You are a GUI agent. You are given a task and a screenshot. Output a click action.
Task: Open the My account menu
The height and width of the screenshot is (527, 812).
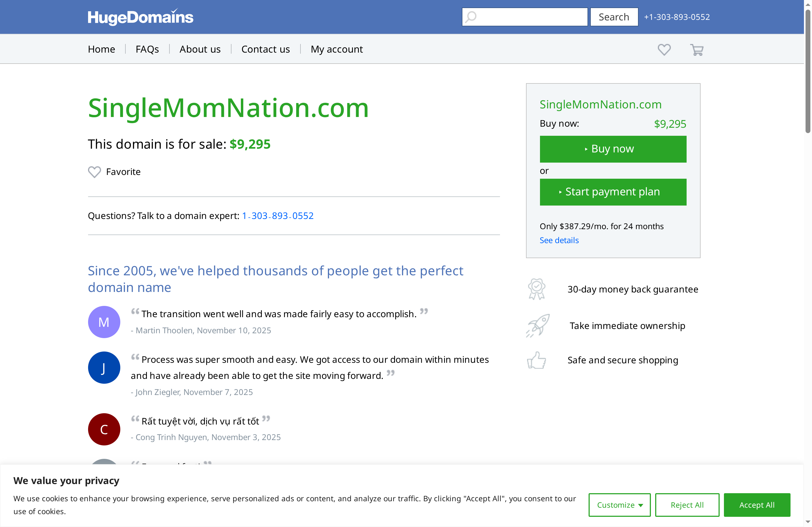[x=336, y=49]
